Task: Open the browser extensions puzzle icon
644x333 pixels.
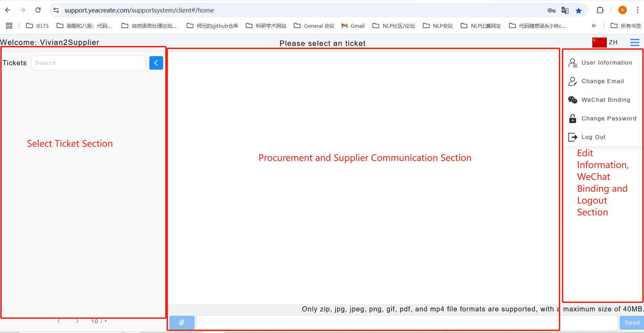Action: [x=600, y=10]
